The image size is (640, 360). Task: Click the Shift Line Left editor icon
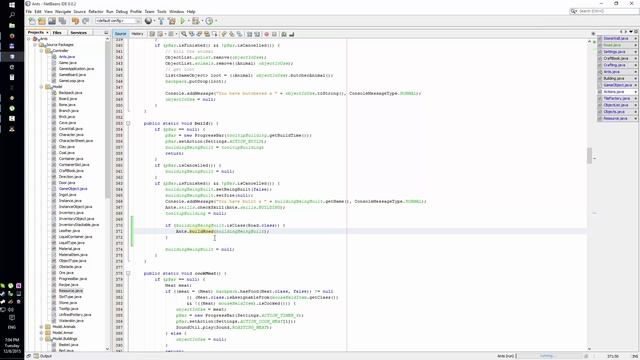pos(249,34)
